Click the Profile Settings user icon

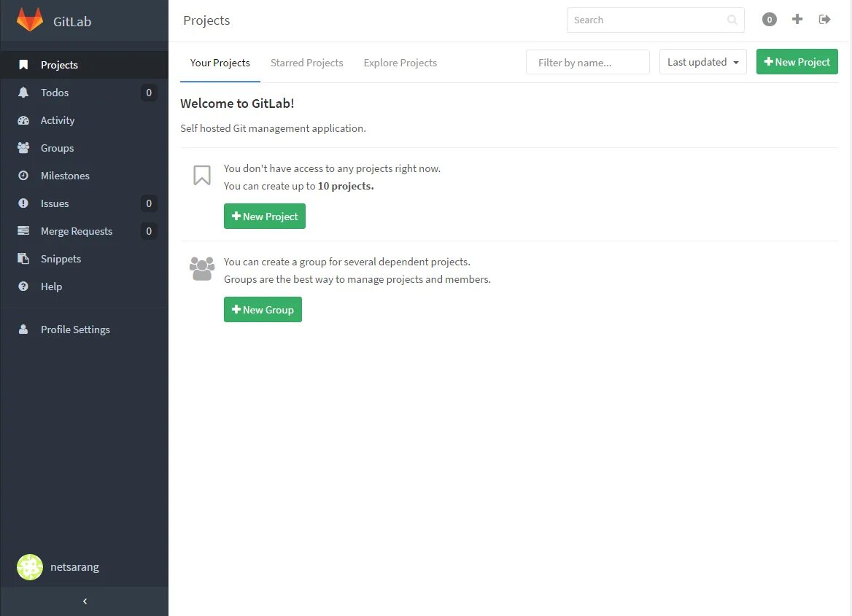pos(23,330)
